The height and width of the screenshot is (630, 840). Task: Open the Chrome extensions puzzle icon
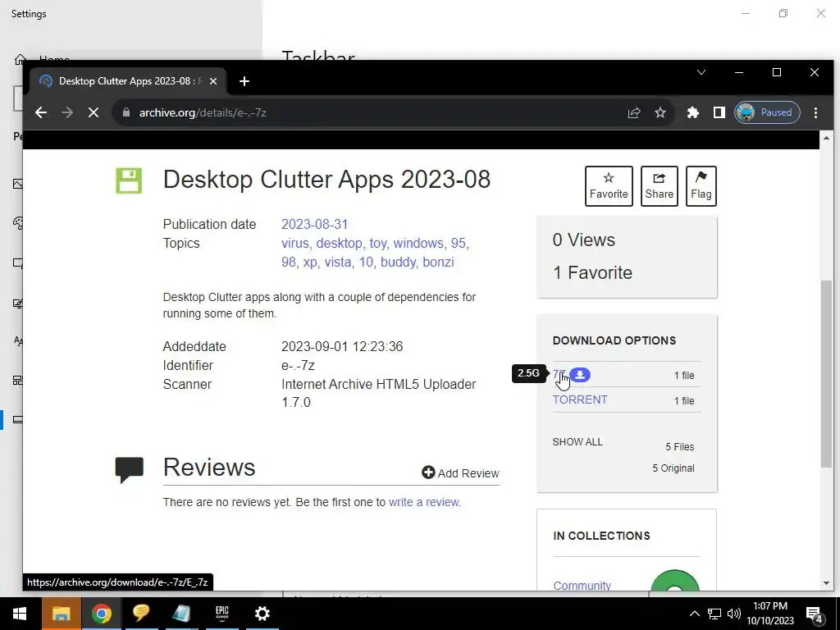(x=692, y=112)
